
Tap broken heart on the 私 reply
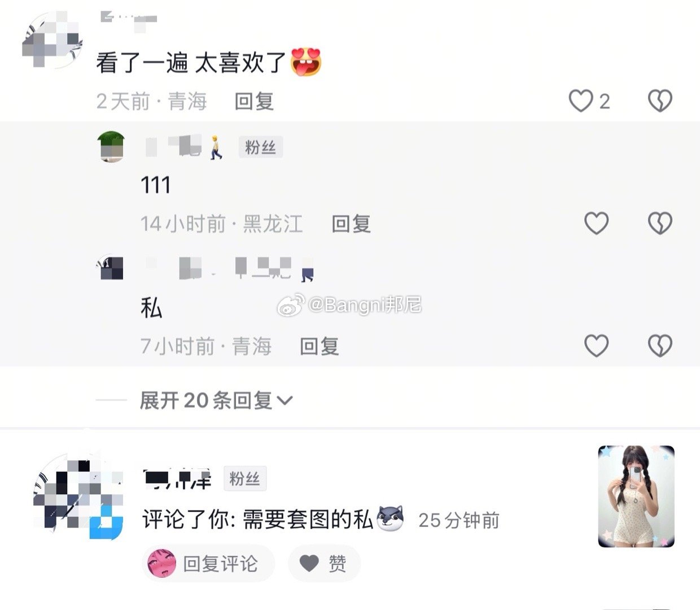pyautogui.click(x=659, y=346)
